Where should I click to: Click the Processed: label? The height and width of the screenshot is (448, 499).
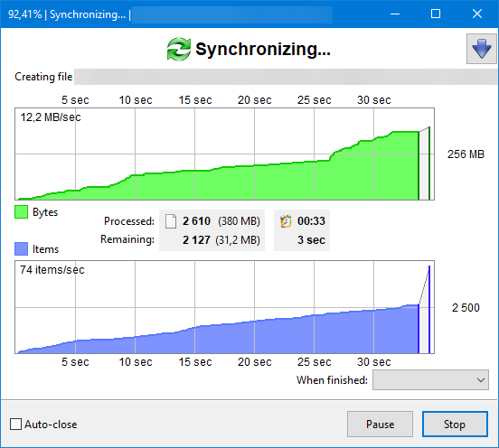(129, 221)
